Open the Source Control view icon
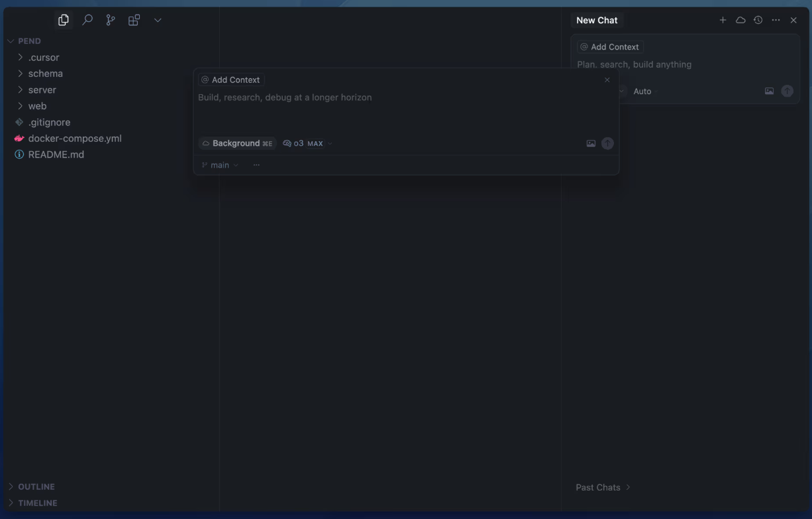 tap(111, 21)
